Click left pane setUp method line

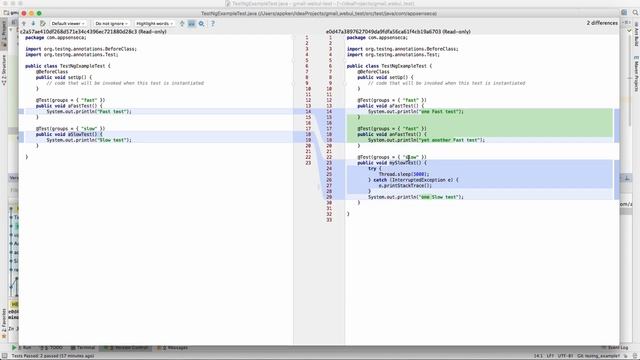[x=64, y=77]
